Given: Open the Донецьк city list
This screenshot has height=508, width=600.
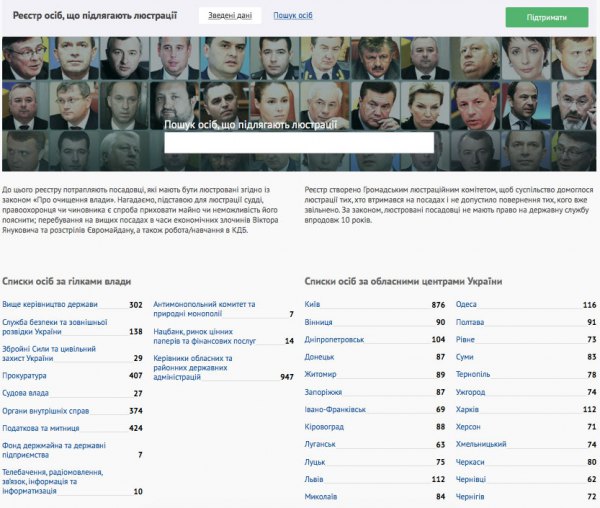Looking at the screenshot, I should pyautogui.click(x=319, y=357).
